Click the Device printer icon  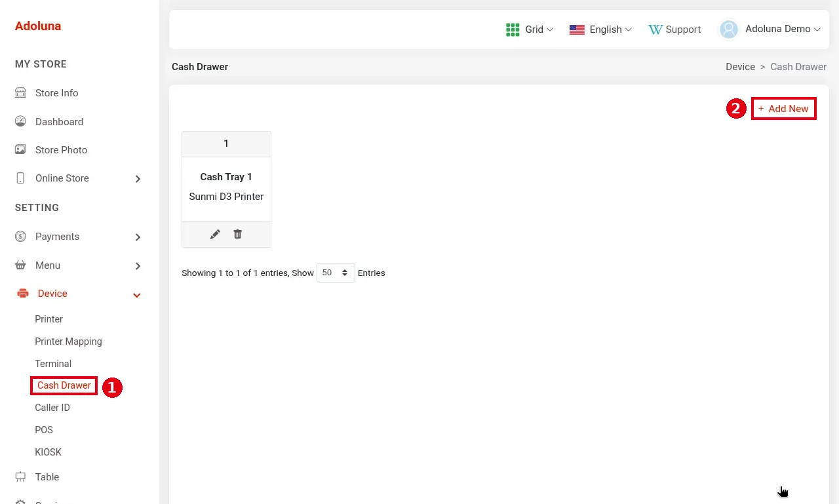click(x=23, y=294)
